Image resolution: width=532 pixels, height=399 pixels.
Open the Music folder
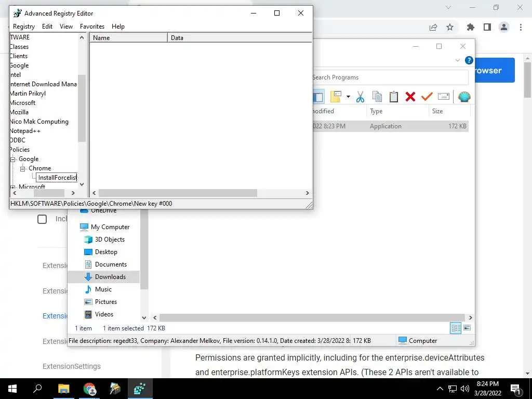(98, 289)
